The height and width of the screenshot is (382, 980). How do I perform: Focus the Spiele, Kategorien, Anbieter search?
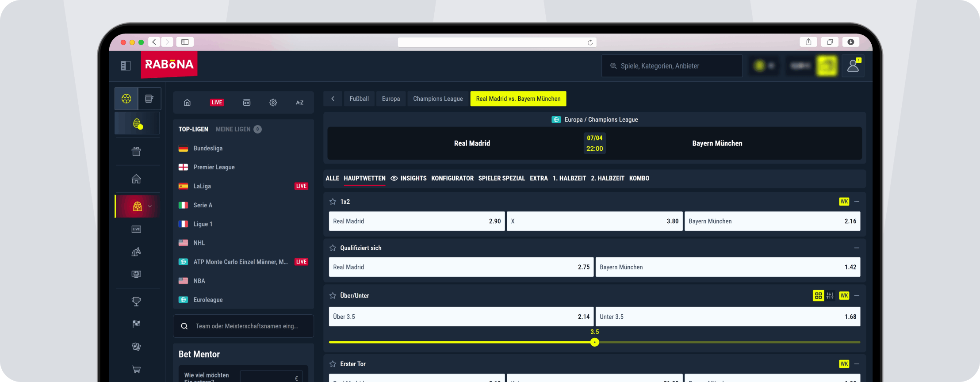(x=672, y=66)
